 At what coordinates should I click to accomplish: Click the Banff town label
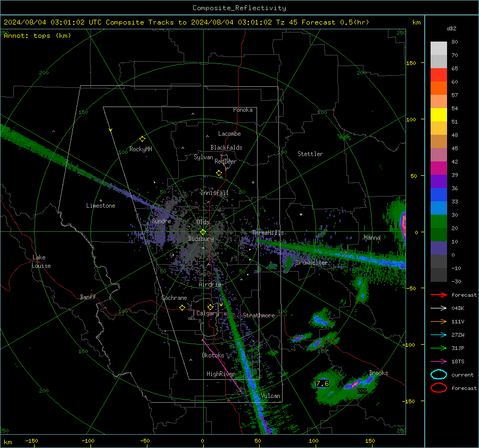click(x=88, y=297)
